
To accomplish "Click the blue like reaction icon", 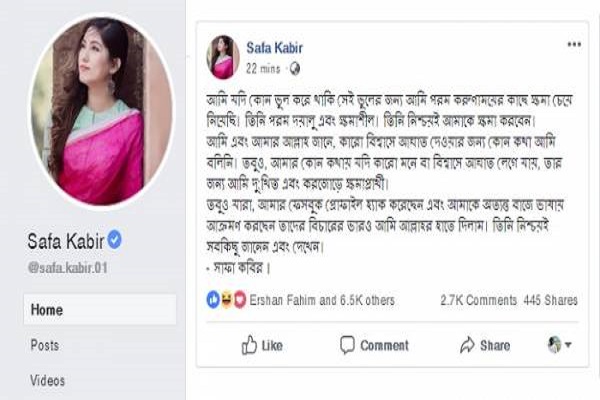I will (213, 299).
